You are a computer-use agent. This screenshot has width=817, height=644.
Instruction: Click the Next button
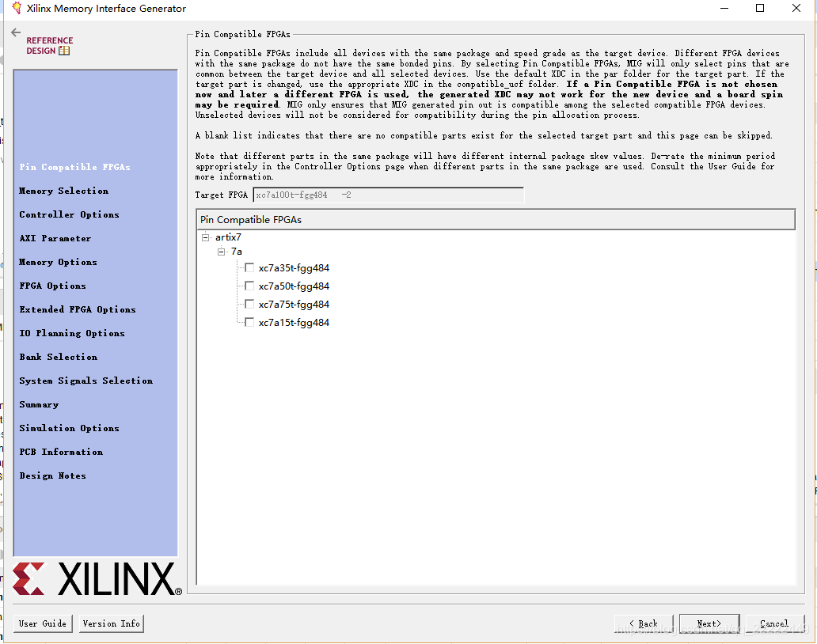click(708, 623)
